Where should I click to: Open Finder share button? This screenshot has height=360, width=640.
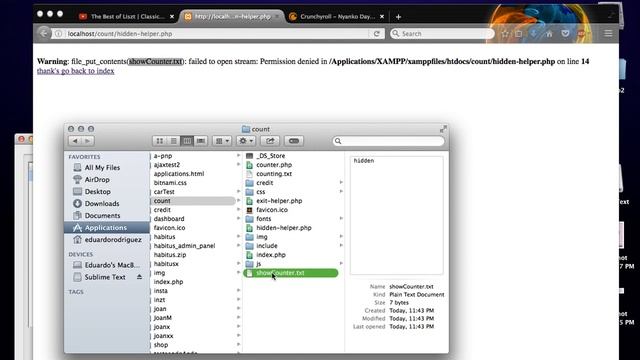270,141
